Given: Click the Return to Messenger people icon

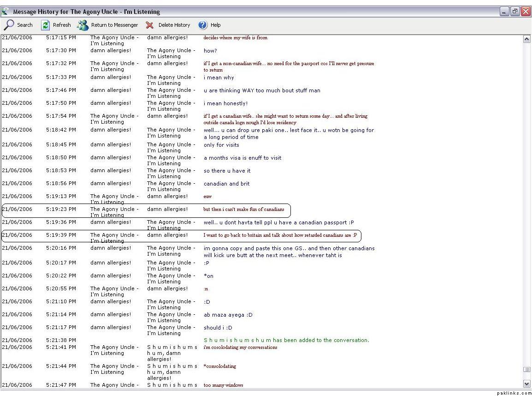Looking at the screenshot, I should 83,25.
